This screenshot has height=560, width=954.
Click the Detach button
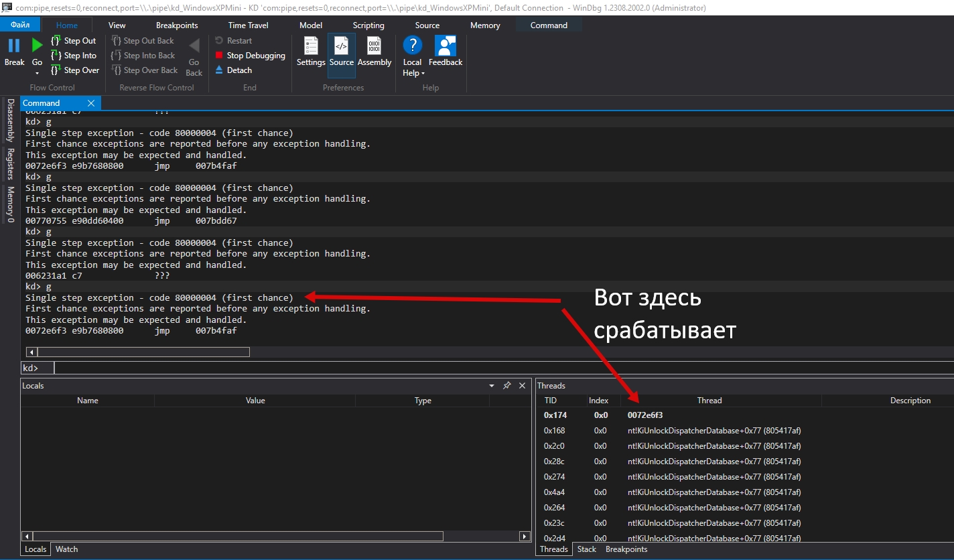(234, 70)
